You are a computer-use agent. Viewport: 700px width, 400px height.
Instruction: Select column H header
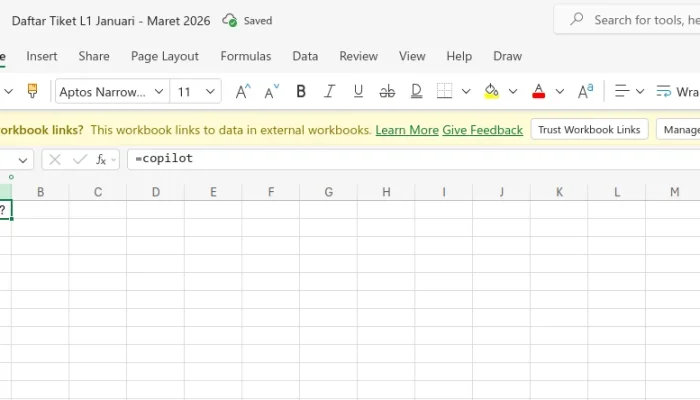[x=386, y=192]
